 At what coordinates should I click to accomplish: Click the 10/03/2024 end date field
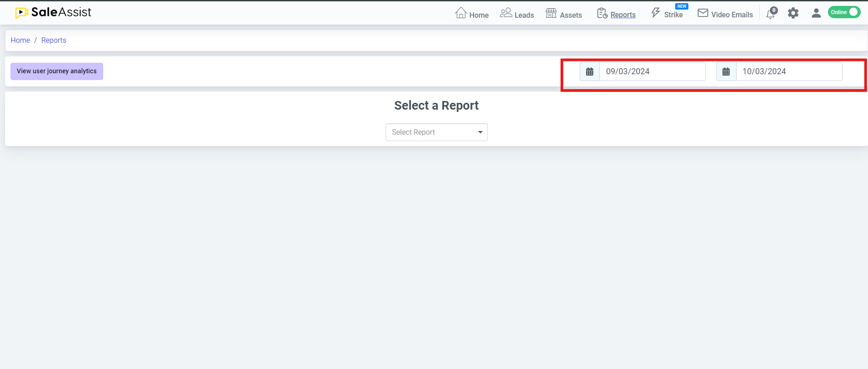788,71
